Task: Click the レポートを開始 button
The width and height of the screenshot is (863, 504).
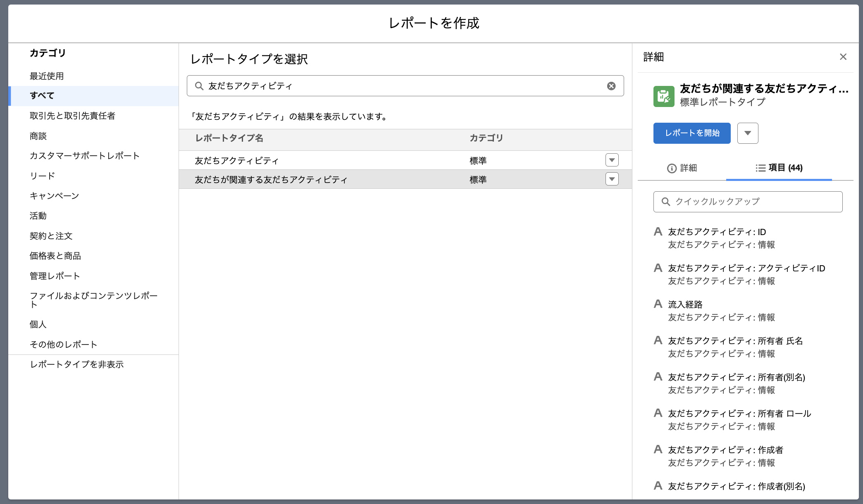Action: [x=692, y=133]
